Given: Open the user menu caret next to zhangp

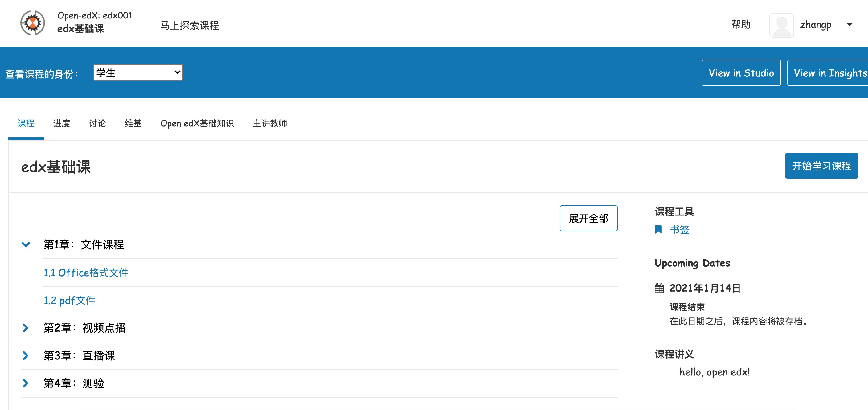Looking at the screenshot, I should 850,25.
